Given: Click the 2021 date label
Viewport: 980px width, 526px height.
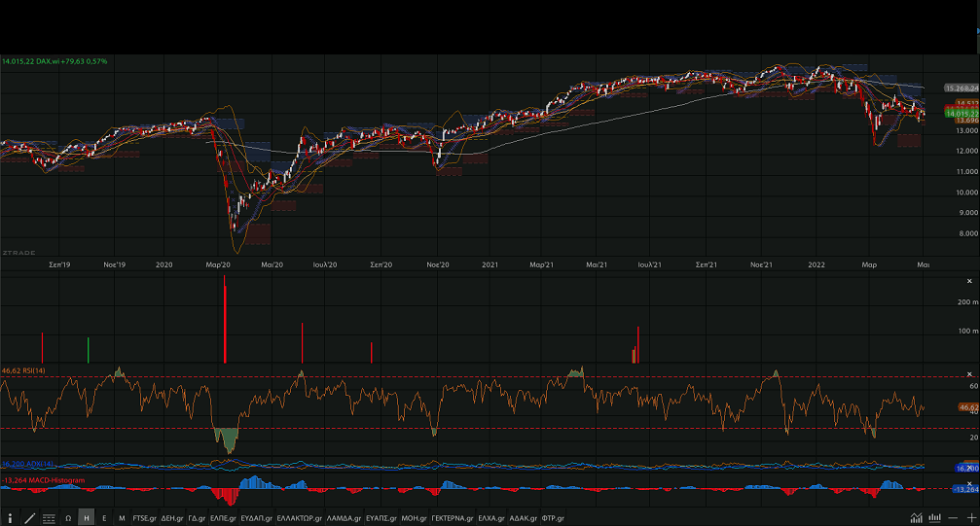Looking at the screenshot, I should click(x=490, y=264).
